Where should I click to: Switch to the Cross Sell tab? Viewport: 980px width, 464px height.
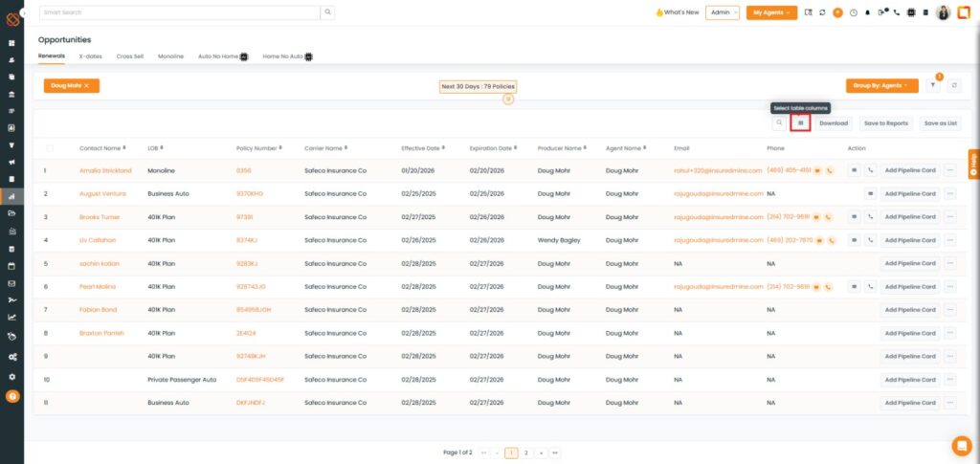tap(130, 56)
